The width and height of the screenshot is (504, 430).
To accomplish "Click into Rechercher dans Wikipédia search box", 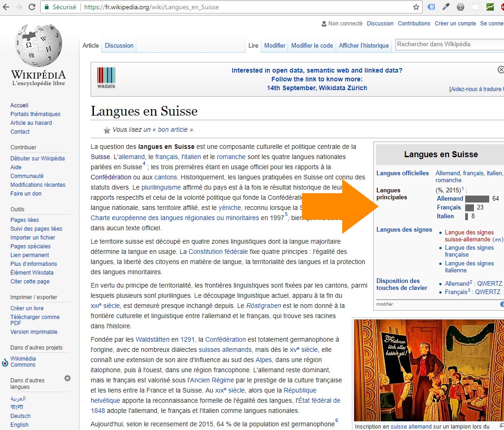I will (446, 44).
